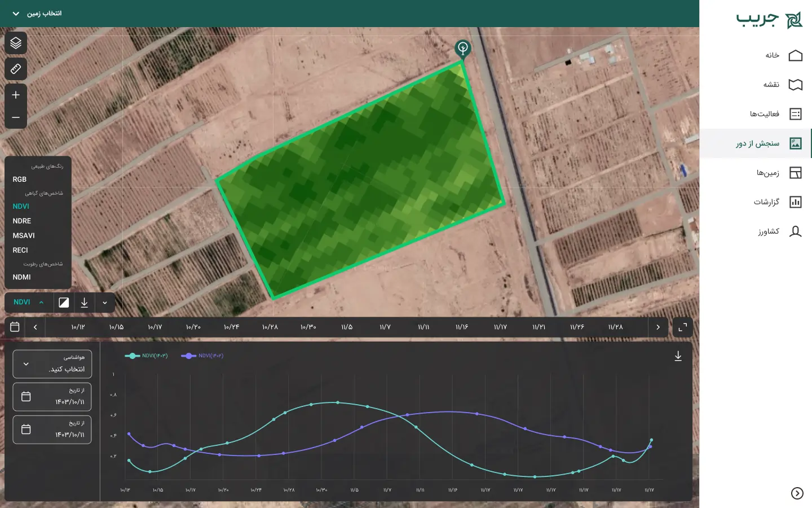Viewport: 812px width, 508px height.
Task: Zoom out the map with minus
Action: [x=16, y=117]
